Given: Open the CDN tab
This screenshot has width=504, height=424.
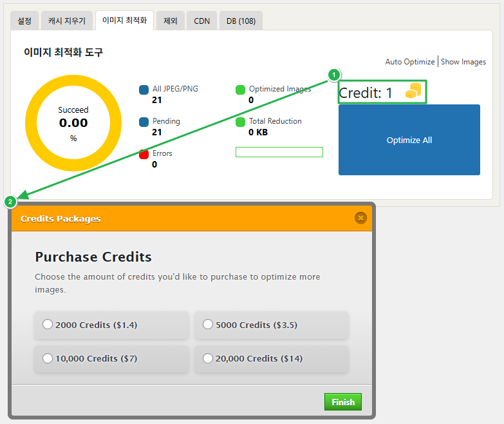Looking at the screenshot, I should [202, 21].
